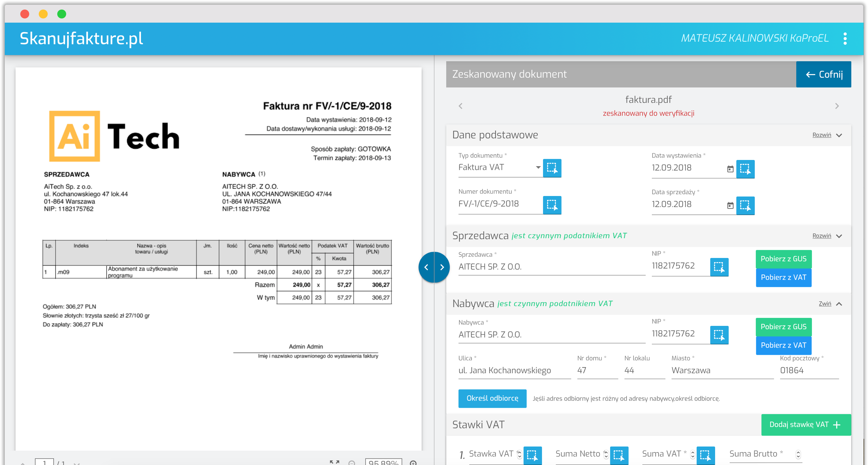
Task: Click the area-select icon beside Suma Netto
Action: point(620,455)
